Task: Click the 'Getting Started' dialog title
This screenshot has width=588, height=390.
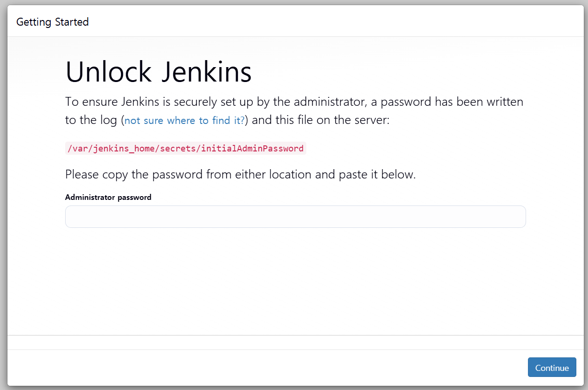Action: (52, 22)
